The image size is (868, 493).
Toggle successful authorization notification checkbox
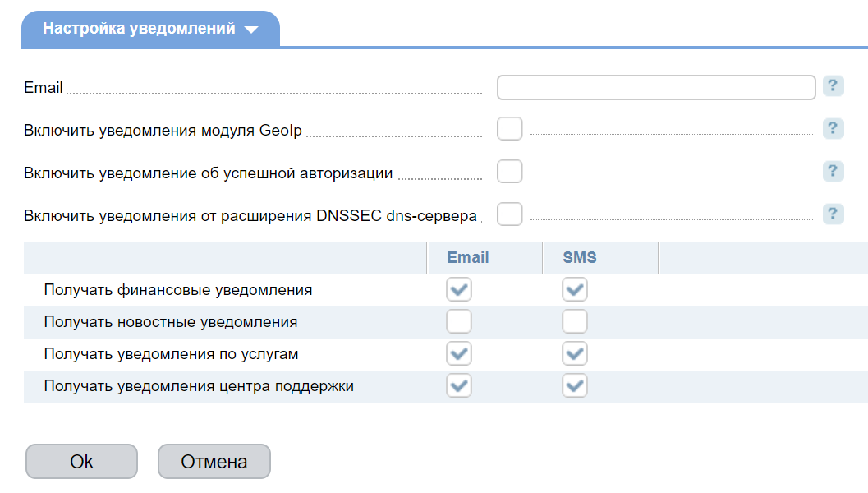click(x=510, y=172)
